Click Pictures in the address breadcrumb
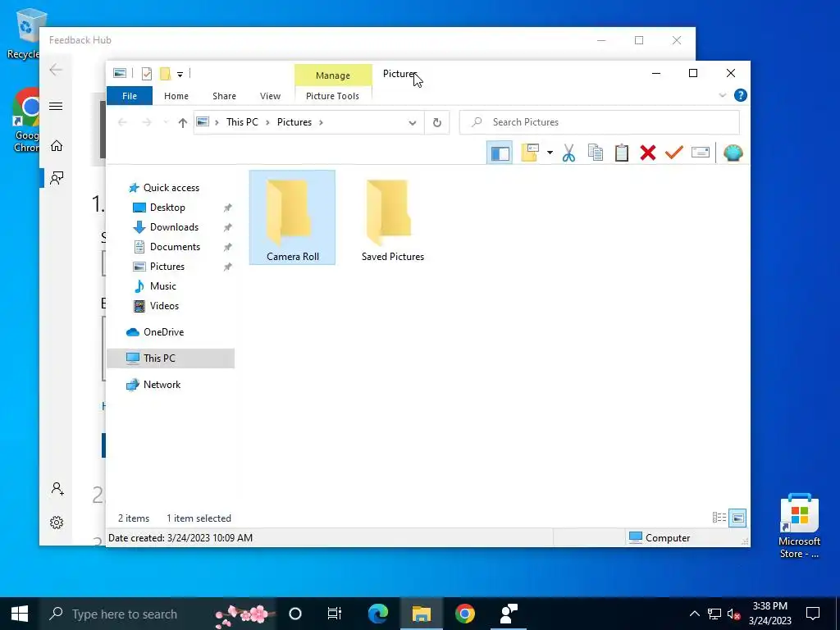840x630 pixels. coord(294,122)
